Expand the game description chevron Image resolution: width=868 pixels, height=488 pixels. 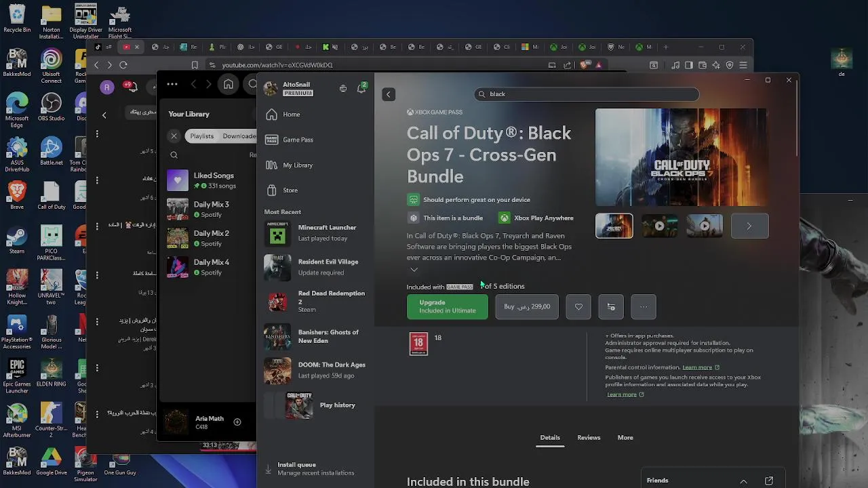(414, 270)
